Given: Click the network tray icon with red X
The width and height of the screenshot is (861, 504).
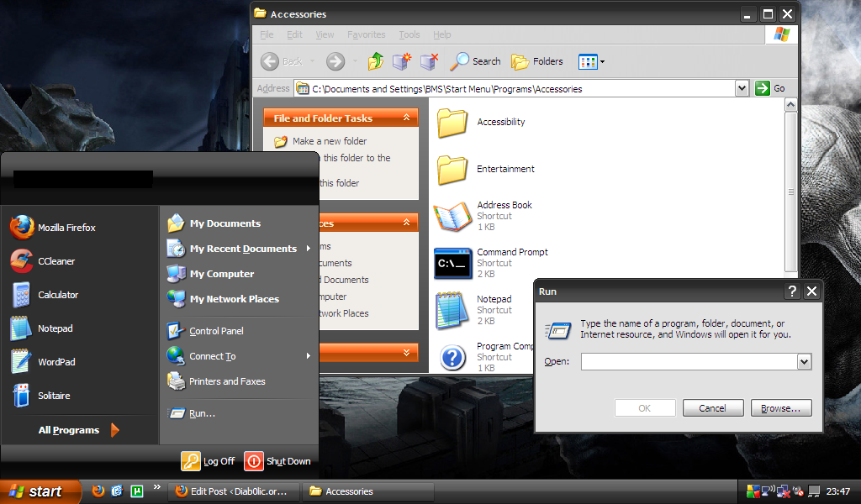Looking at the screenshot, I should pyautogui.click(x=783, y=491).
